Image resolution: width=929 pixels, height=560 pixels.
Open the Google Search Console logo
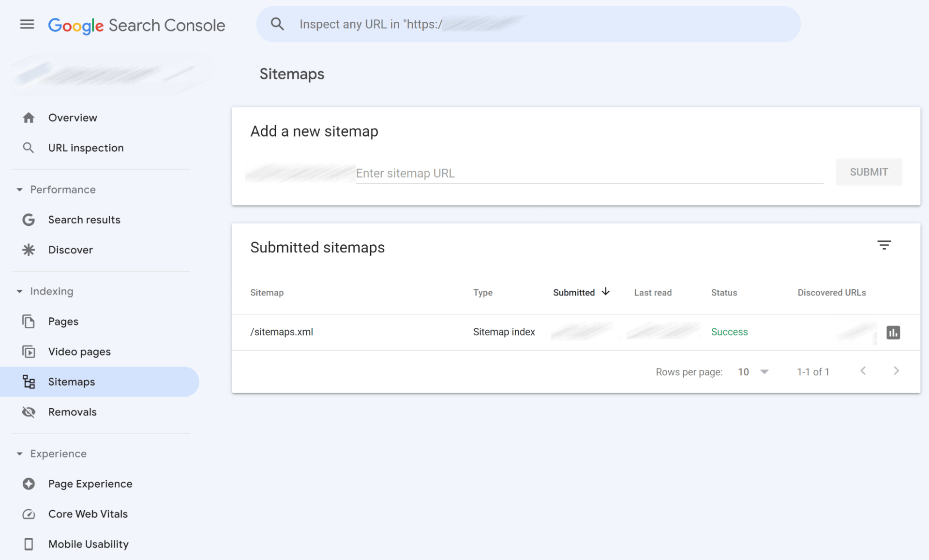coord(136,25)
